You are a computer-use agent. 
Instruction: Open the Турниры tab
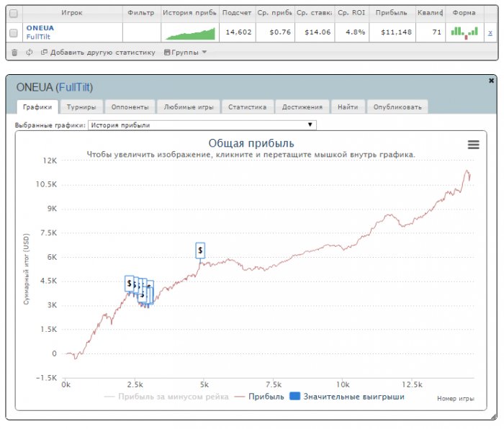click(81, 107)
